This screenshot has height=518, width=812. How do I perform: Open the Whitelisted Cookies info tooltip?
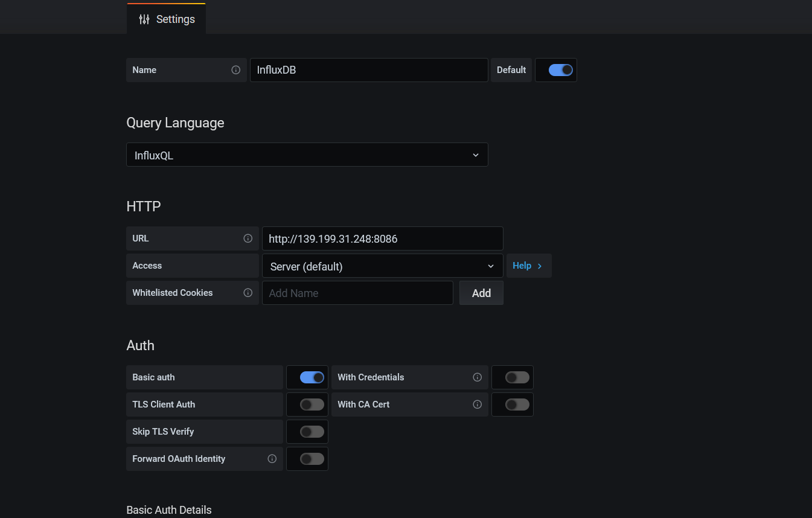(248, 293)
